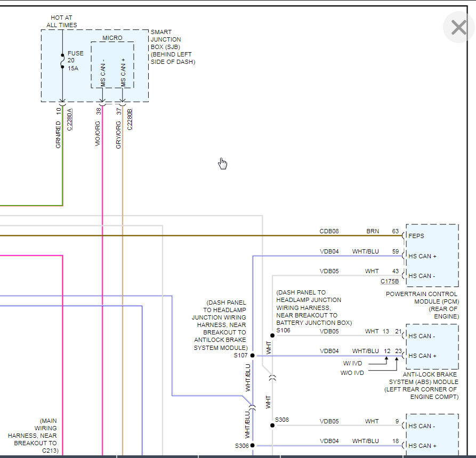Viewport: 476px width, 458px height.
Task: Select the Powertrain Control Module FEPS pin
Action: [x=416, y=236]
